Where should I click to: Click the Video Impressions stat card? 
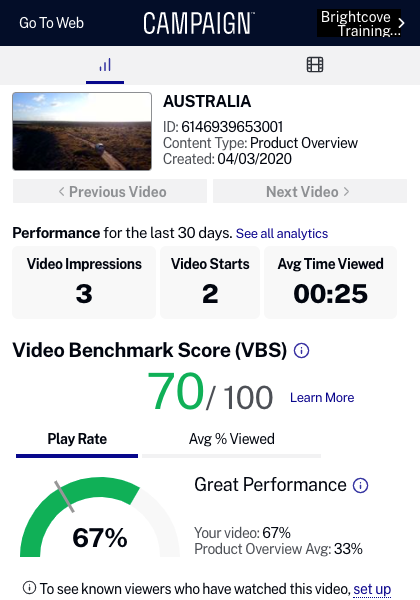coord(84,282)
